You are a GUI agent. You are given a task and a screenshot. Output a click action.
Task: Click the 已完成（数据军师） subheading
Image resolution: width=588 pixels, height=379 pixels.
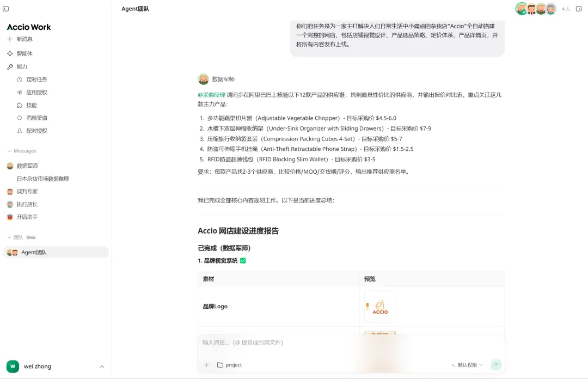pos(224,248)
